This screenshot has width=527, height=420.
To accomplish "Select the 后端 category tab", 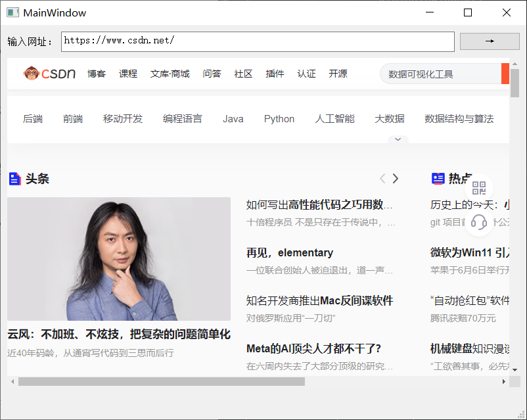I will [33, 119].
